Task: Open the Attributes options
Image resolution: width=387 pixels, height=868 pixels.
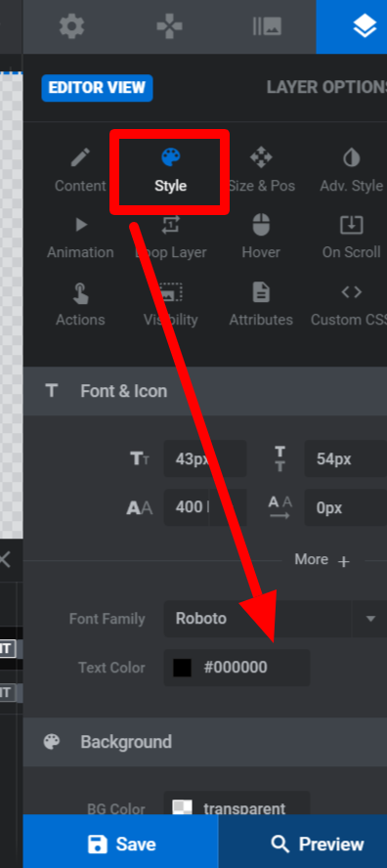Action: [261, 304]
